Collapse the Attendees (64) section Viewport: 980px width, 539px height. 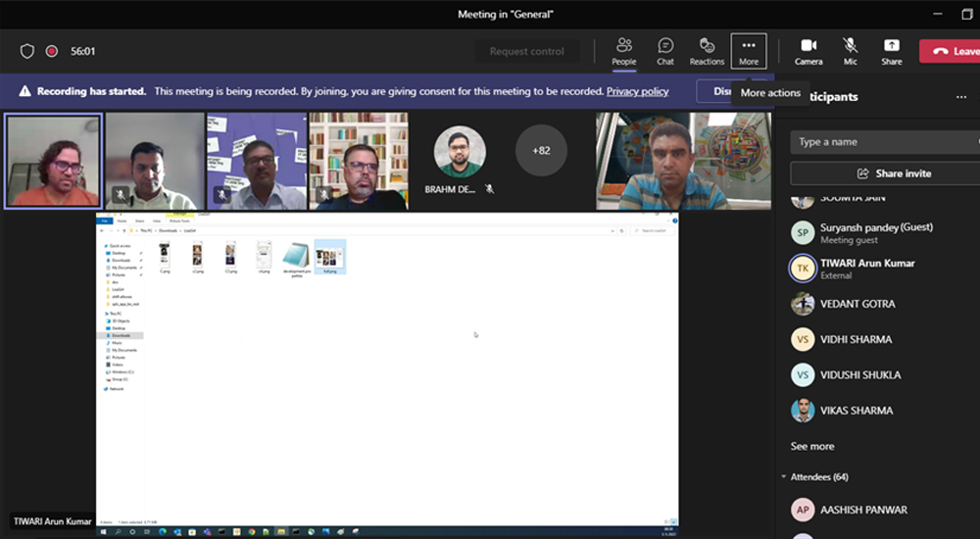click(783, 477)
